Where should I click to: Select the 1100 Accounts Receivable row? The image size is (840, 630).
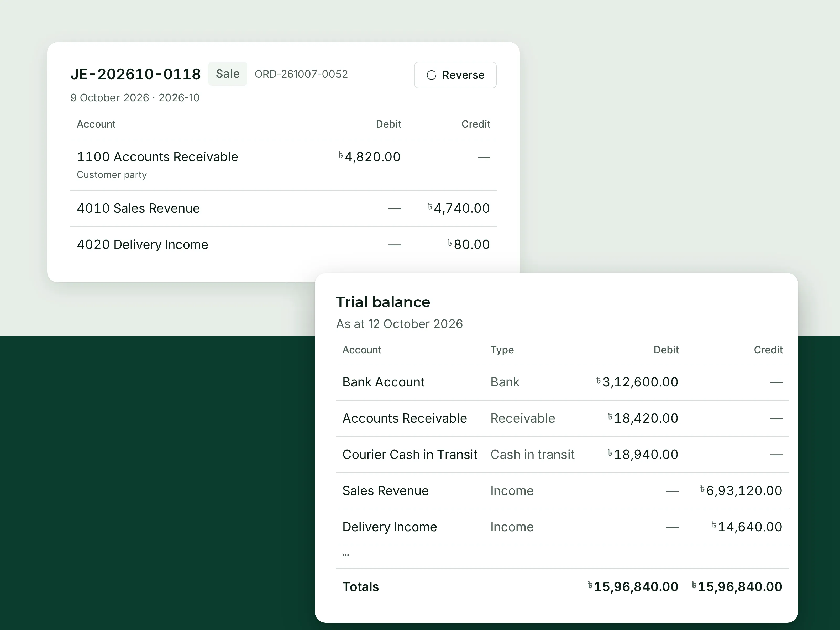(283, 164)
